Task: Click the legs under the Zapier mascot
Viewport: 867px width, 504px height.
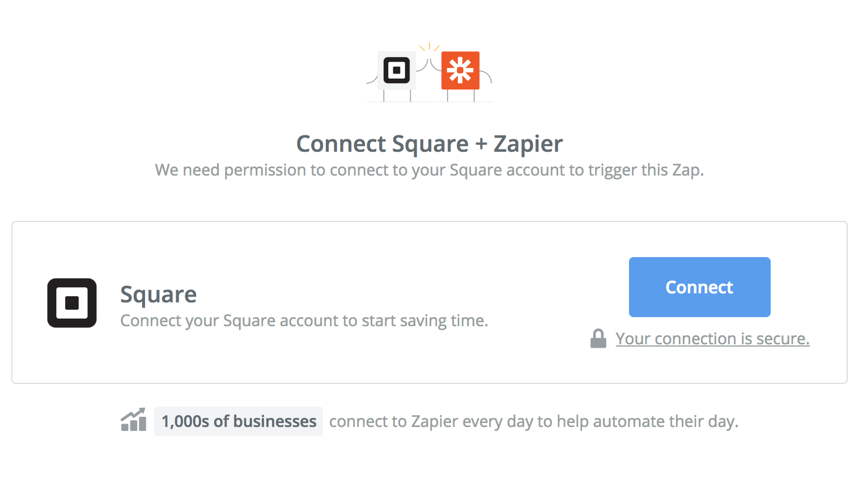Action: tap(461, 96)
